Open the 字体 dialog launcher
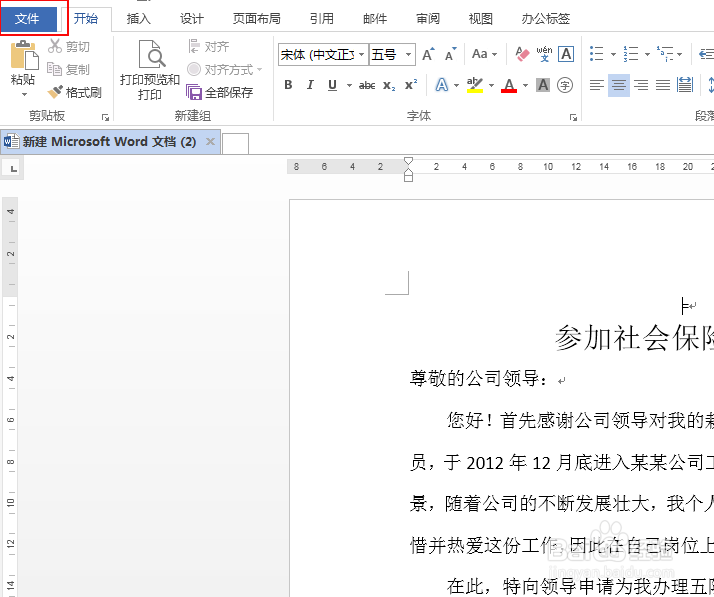The image size is (714, 597). (x=573, y=117)
